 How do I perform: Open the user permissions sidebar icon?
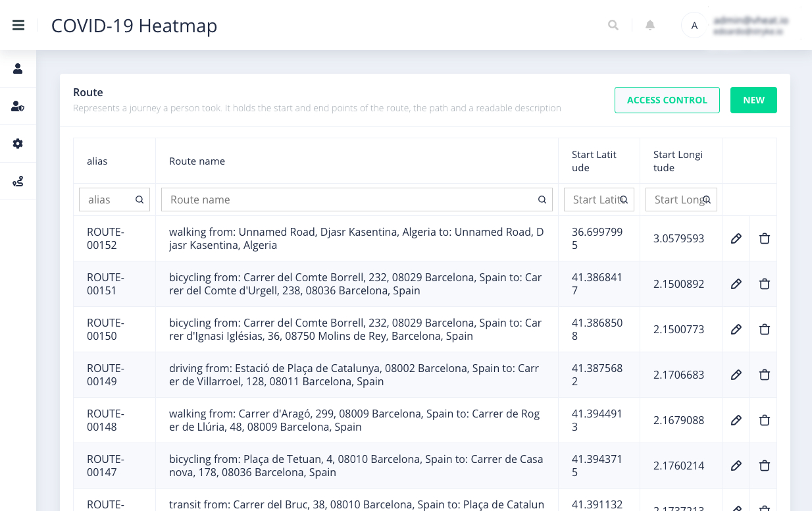pos(18,106)
